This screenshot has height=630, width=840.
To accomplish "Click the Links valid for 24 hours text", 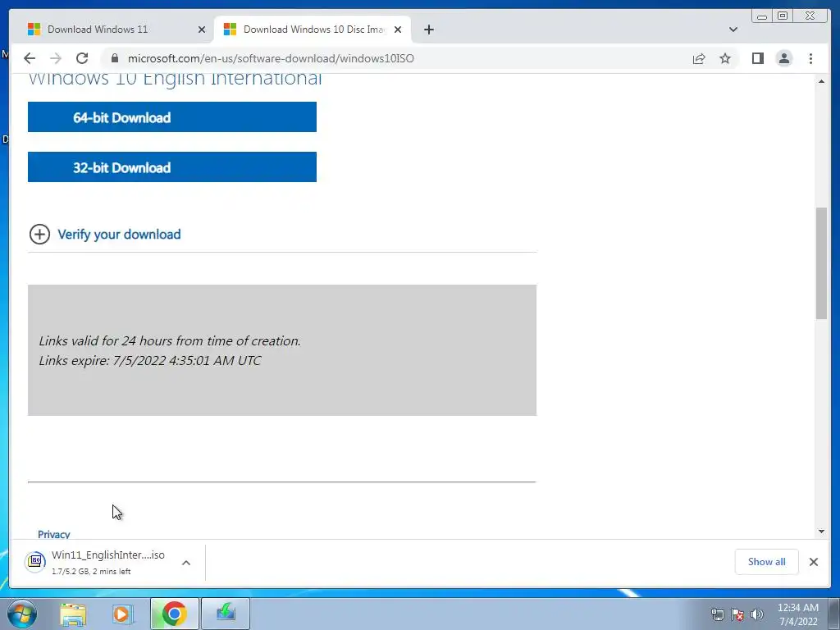I will [x=170, y=340].
